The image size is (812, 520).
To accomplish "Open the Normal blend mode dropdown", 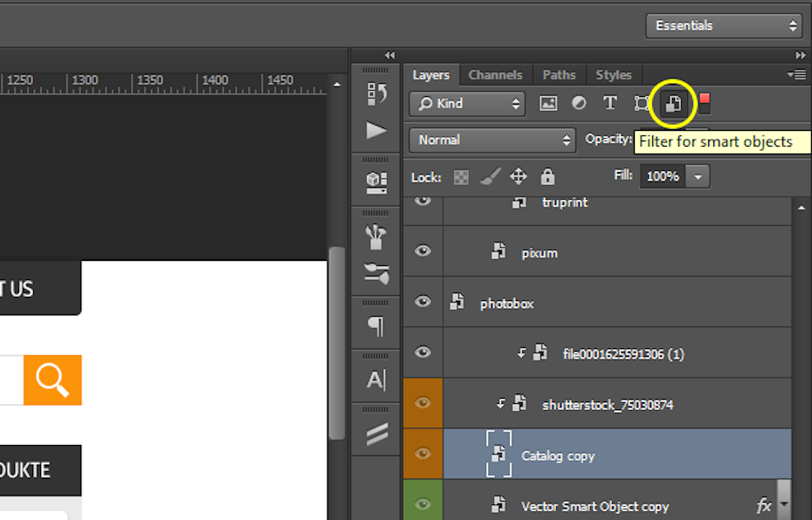I will (492, 140).
